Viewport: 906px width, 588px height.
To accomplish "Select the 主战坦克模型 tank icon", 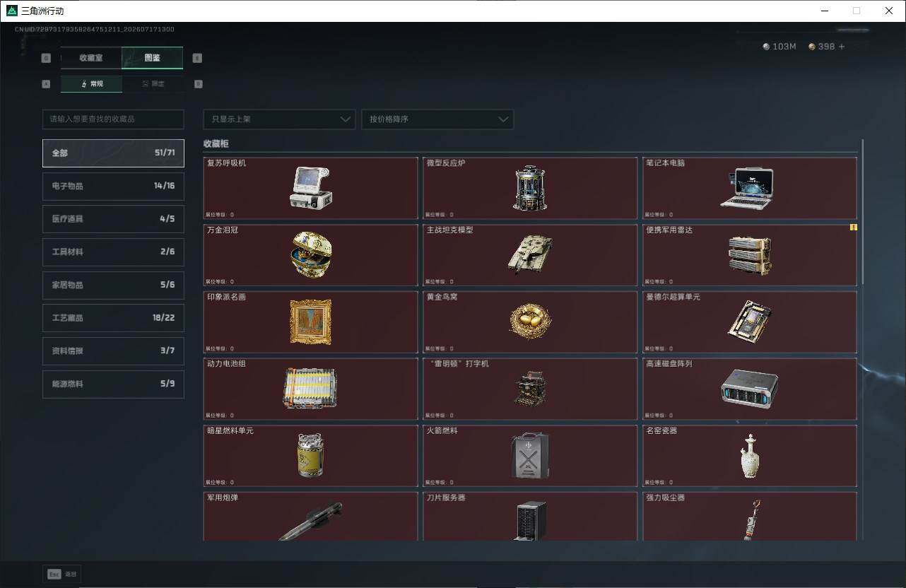I will 530,254.
